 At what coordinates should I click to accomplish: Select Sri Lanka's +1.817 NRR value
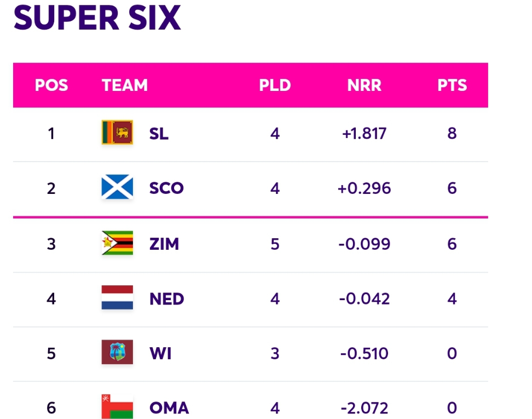click(364, 134)
